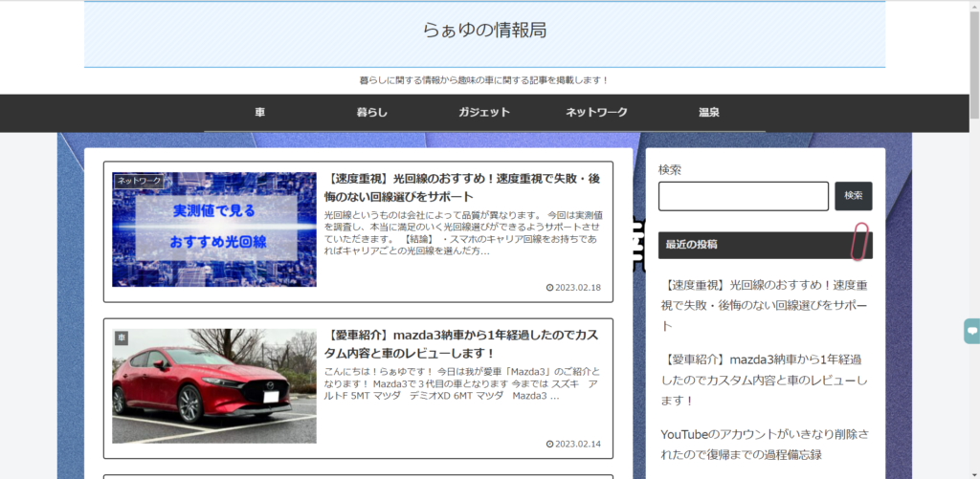This screenshot has width=980, height=479.
Task: Select the 温泉 navigation item
Action: point(708,113)
